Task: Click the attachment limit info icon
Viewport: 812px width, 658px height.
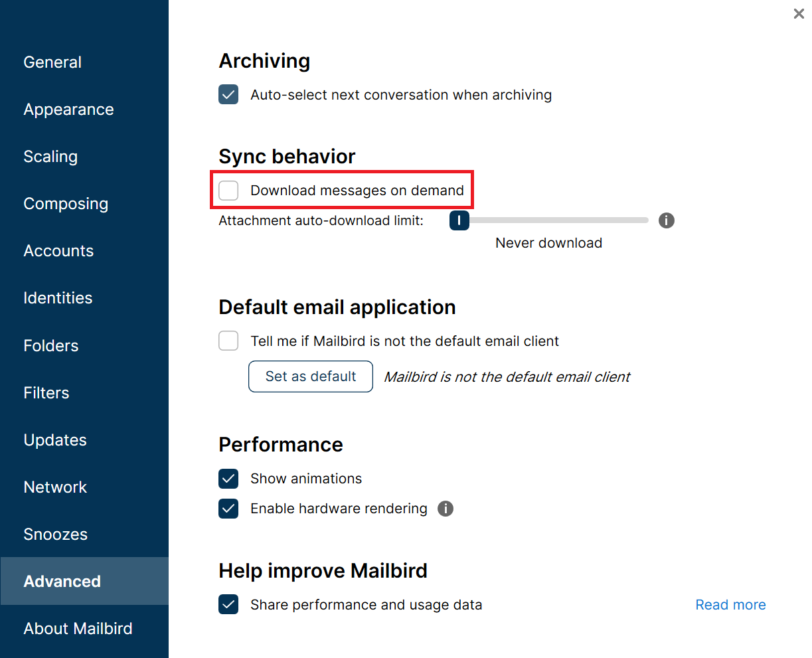Action: click(667, 220)
